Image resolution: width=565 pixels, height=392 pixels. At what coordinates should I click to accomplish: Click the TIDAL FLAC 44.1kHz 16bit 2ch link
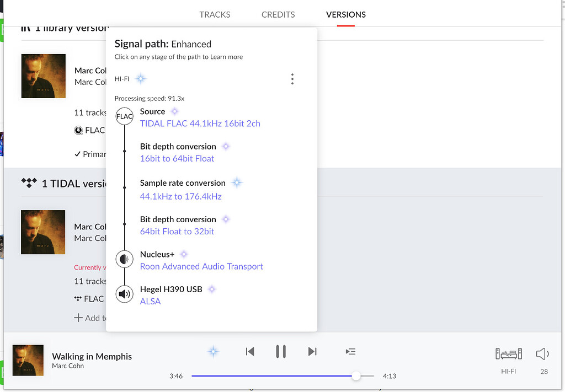pyautogui.click(x=200, y=123)
